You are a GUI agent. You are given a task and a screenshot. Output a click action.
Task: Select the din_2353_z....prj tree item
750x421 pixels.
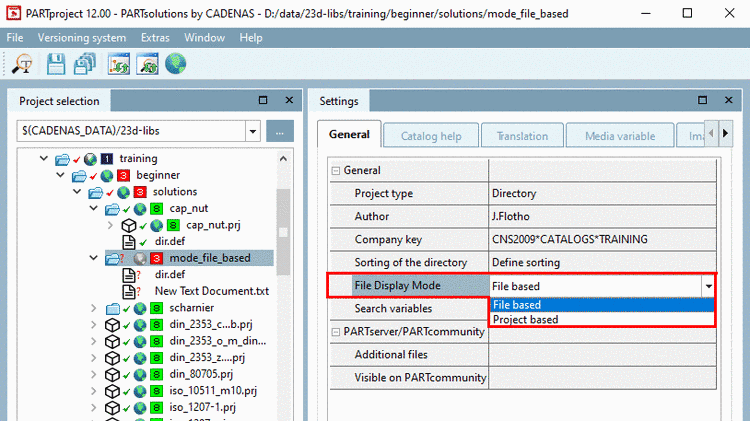pos(207,357)
